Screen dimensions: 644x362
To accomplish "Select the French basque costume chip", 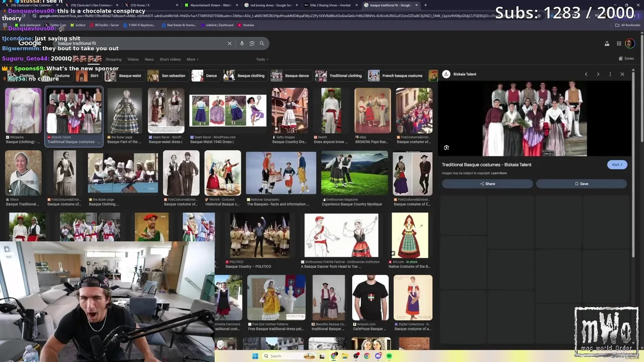I will click(x=396, y=76).
